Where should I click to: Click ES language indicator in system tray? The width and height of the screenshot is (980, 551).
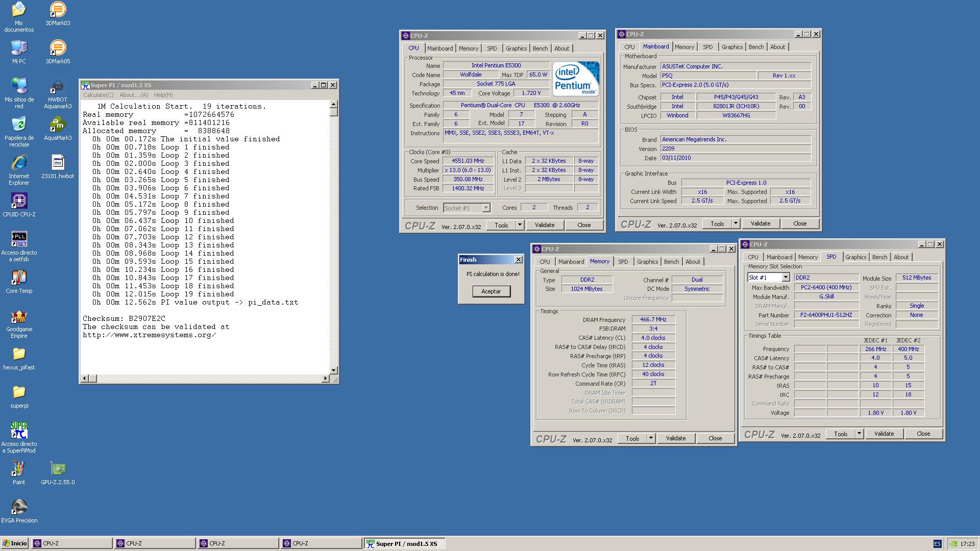coord(937,544)
